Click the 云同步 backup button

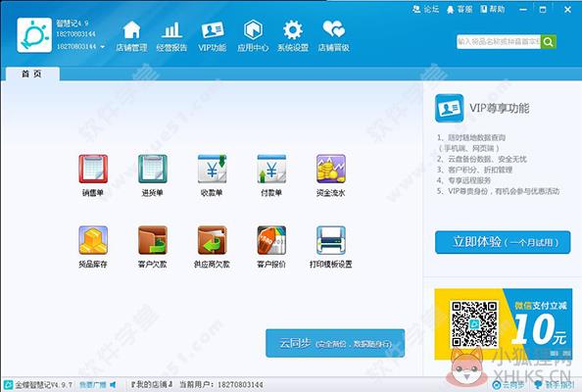pyautogui.click(x=335, y=343)
